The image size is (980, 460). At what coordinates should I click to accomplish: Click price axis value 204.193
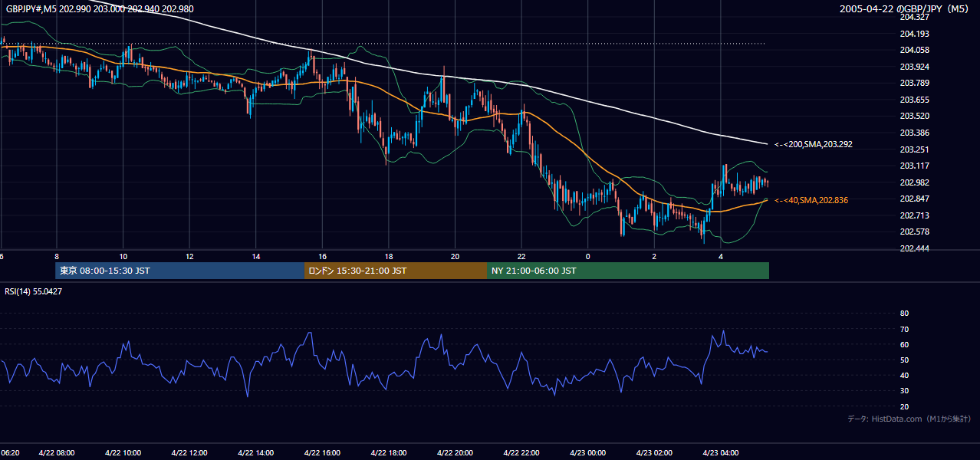pyautogui.click(x=915, y=34)
